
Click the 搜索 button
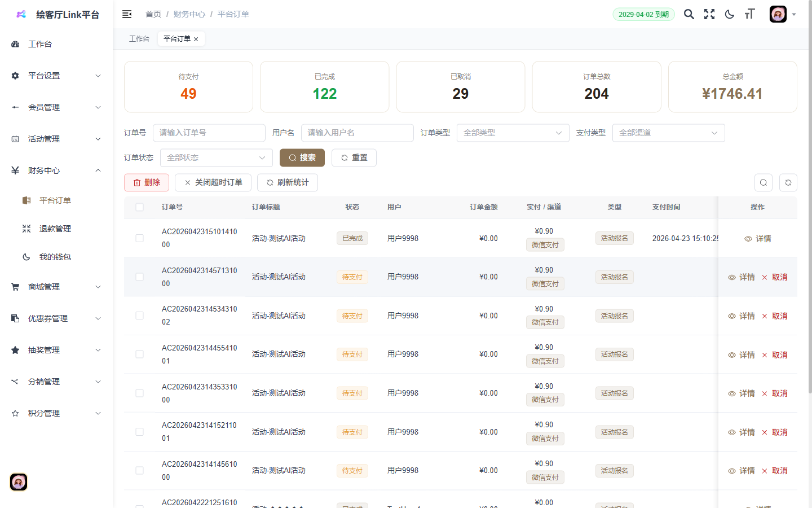302,157
